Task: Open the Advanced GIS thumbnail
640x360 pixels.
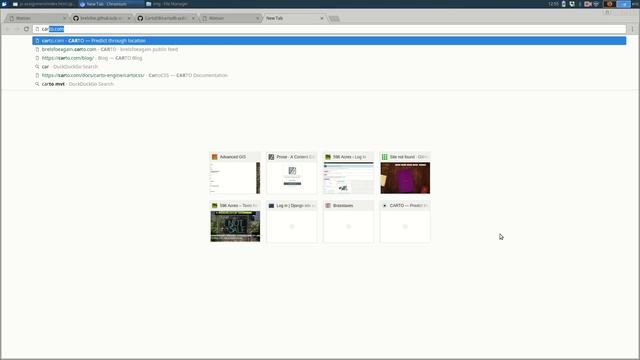Action: (235, 173)
